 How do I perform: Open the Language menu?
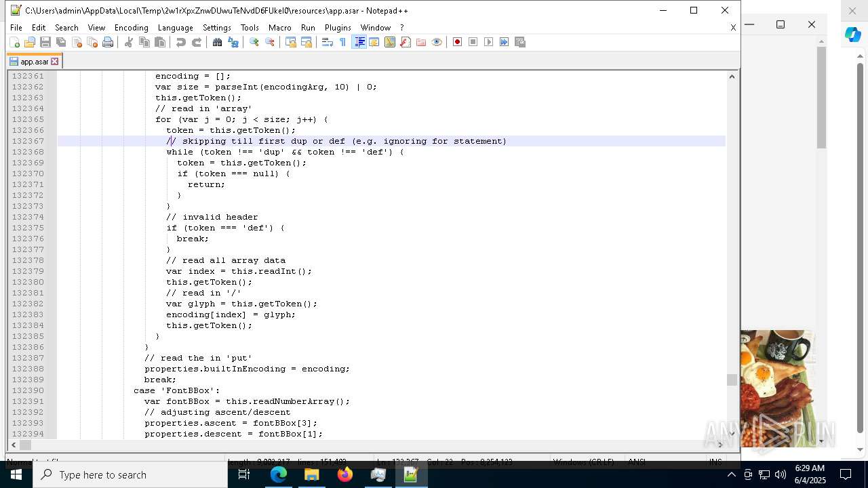pyautogui.click(x=176, y=28)
